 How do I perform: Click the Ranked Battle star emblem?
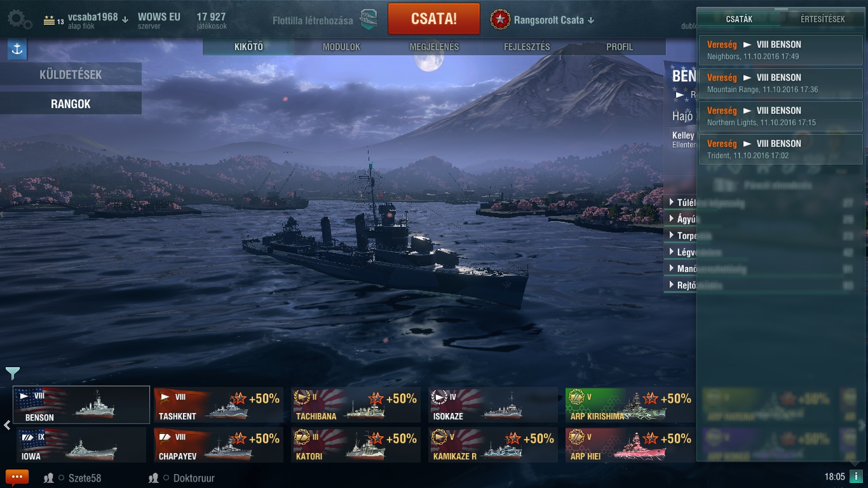coord(500,20)
